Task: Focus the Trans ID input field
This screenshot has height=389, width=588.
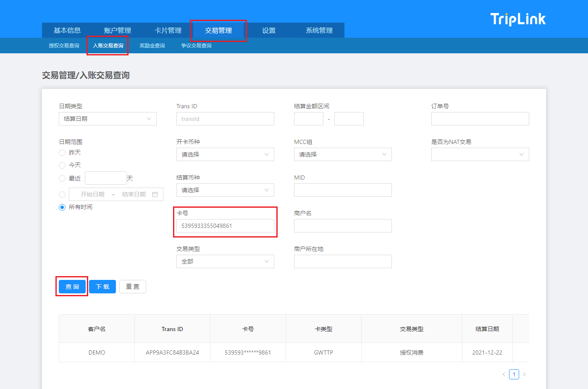Action: pos(225,119)
